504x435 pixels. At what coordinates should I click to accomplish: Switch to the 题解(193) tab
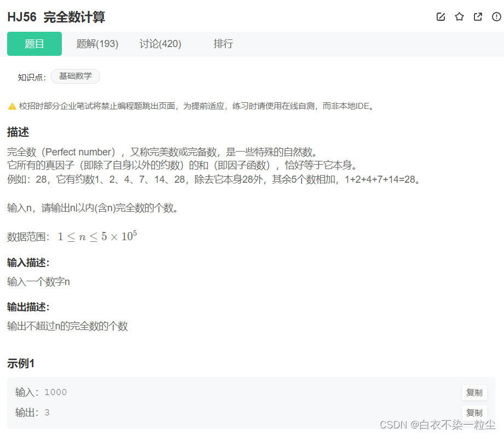97,44
